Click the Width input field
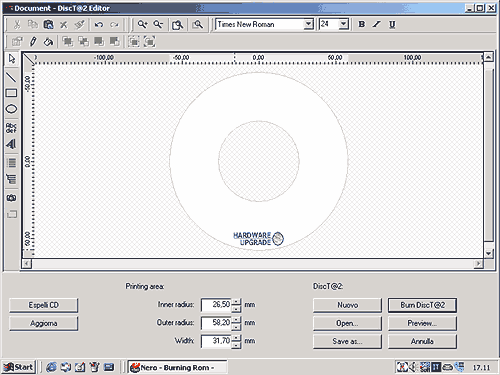Image resolution: width=500 pixels, height=375 pixels. pos(217,341)
